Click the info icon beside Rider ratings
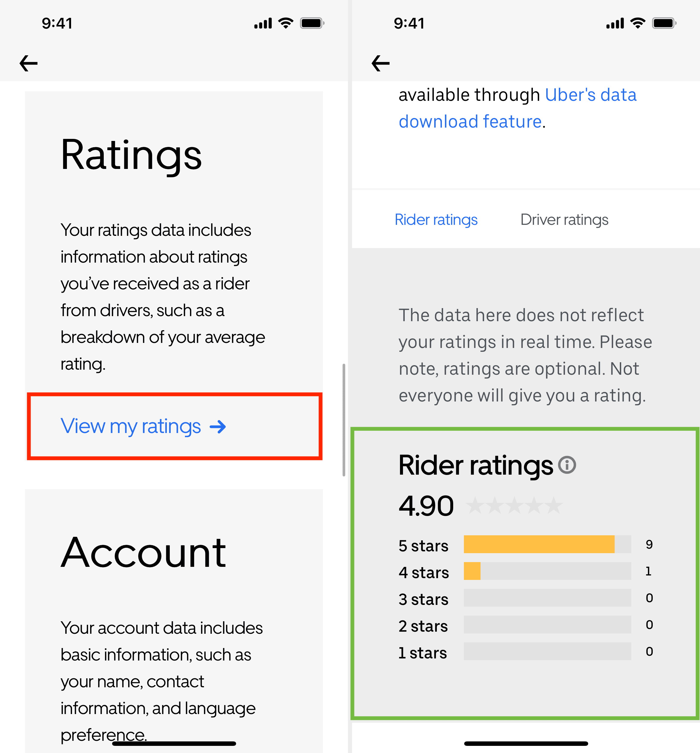700x753 pixels. click(x=567, y=465)
